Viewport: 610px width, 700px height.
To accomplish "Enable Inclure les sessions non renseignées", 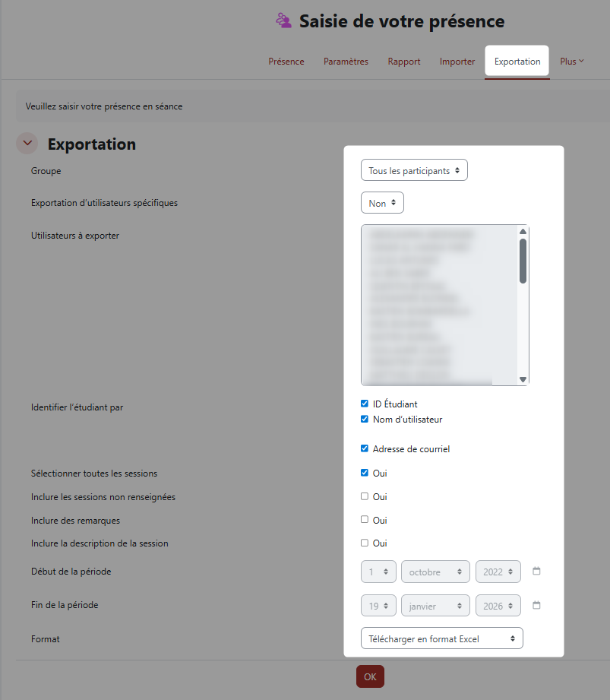I will point(365,496).
